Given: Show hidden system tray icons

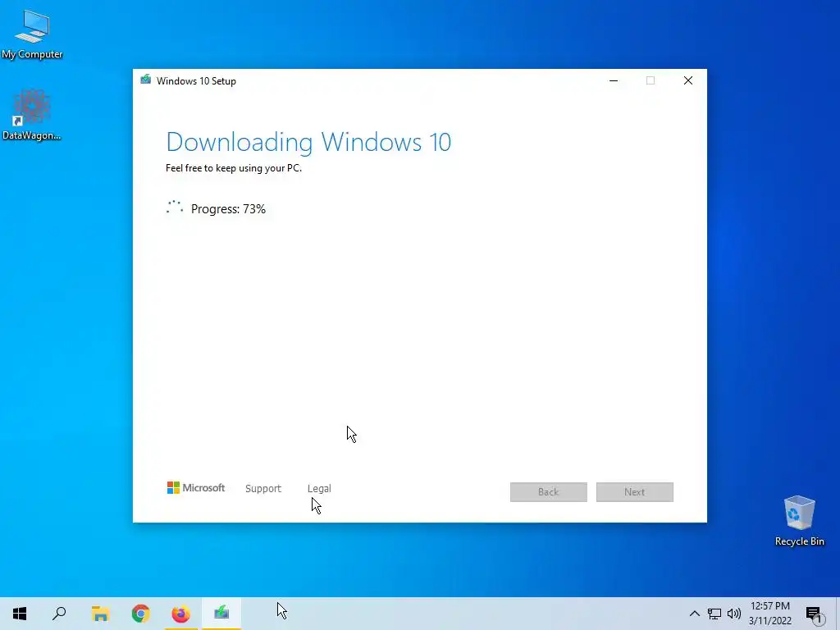Looking at the screenshot, I should (694, 614).
